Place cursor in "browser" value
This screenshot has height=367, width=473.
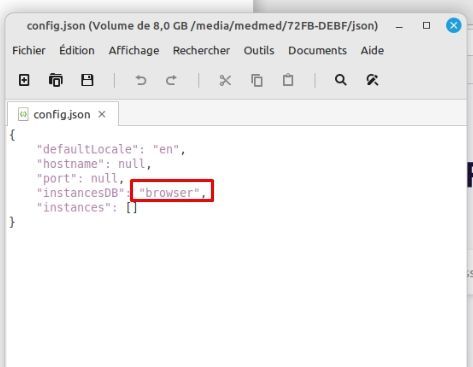(x=169, y=193)
